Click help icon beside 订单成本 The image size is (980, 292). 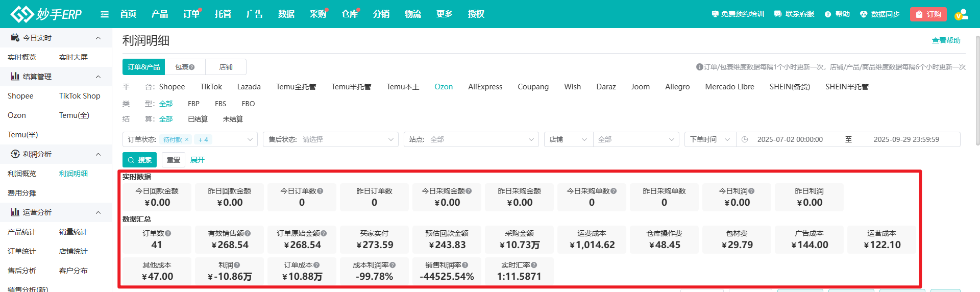click(316, 265)
